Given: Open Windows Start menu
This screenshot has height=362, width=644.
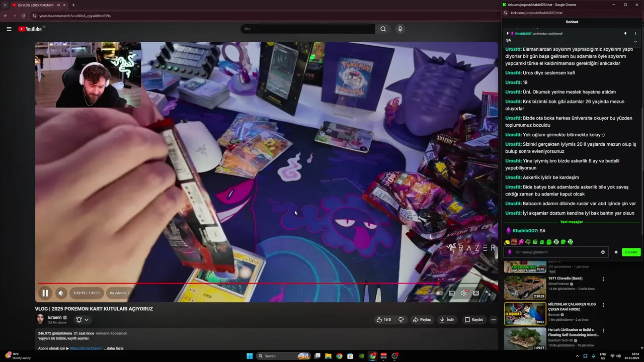Looking at the screenshot, I should [250, 356].
